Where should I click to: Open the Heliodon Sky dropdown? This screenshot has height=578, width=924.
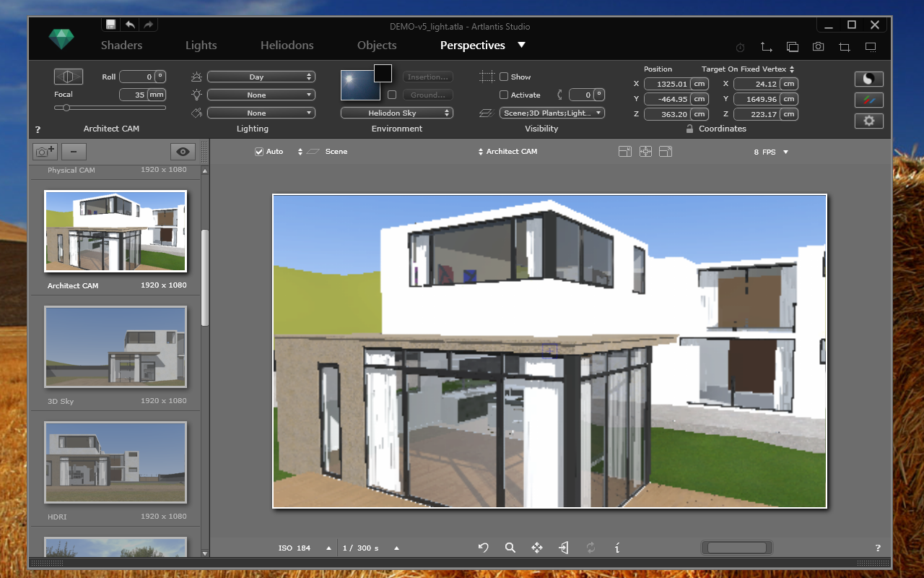pos(396,113)
